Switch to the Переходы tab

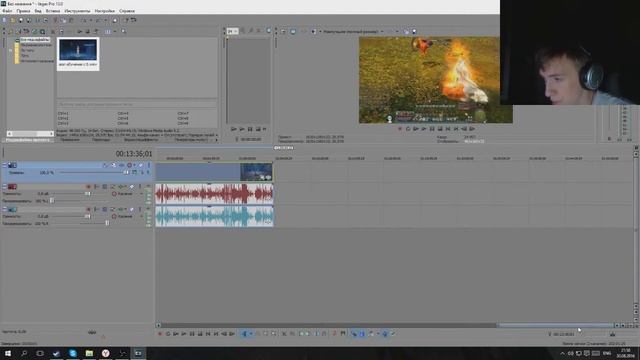point(101,140)
